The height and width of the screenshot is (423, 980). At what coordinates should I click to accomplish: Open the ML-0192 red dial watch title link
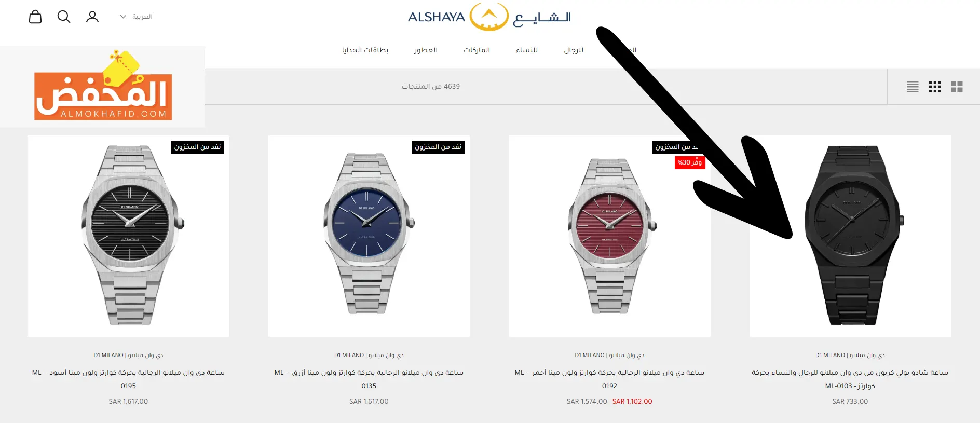coord(609,379)
